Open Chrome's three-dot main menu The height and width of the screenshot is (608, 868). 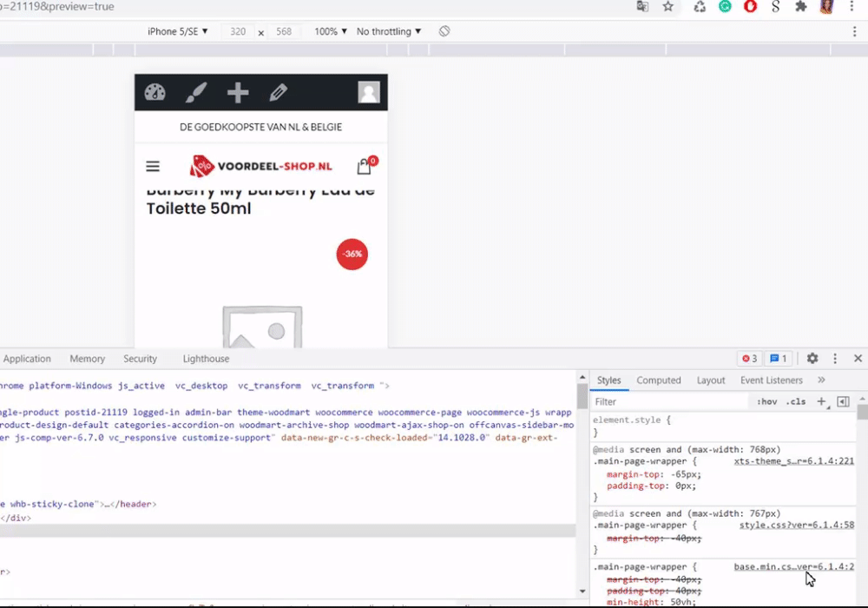(x=852, y=7)
